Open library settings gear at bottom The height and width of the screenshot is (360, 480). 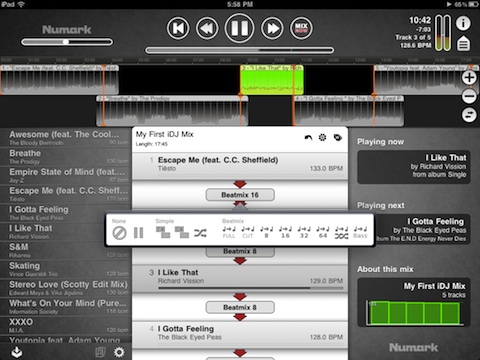click(x=119, y=352)
